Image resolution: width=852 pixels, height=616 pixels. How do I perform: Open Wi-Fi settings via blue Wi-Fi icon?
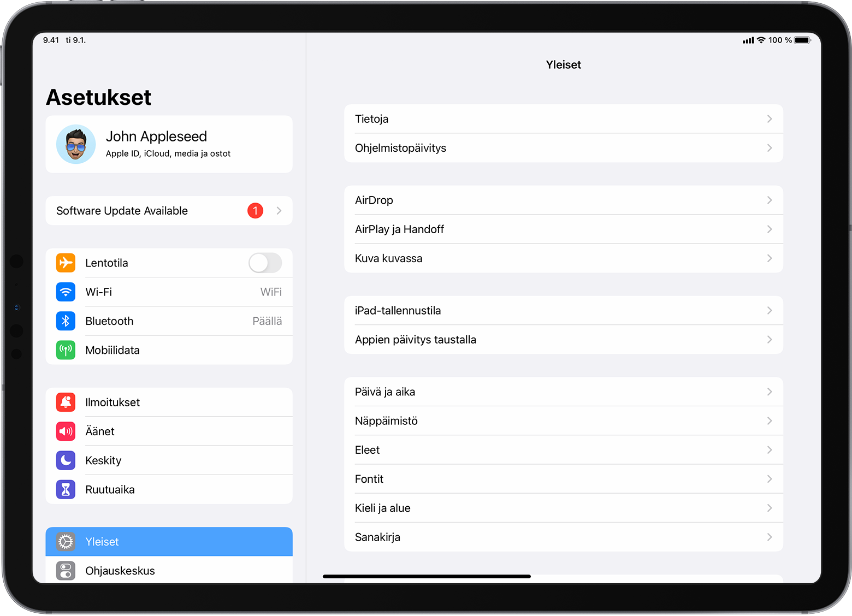tap(66, 292)
